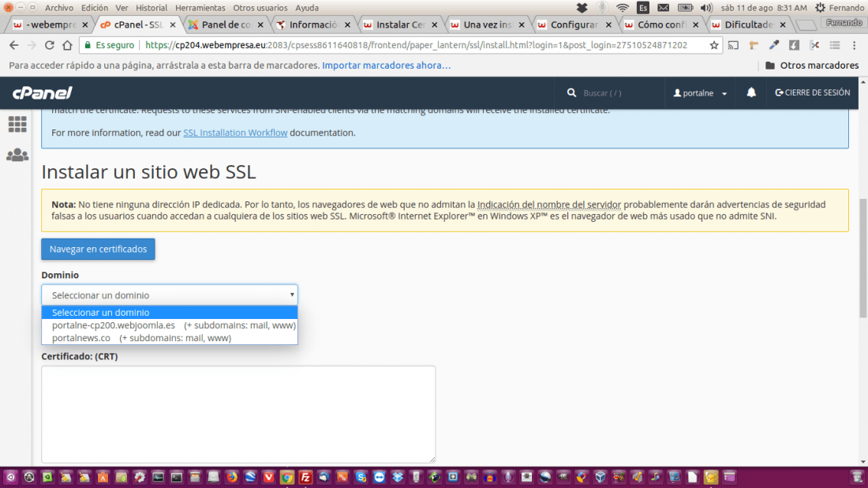Open the SSL Installation Workflow link

coord(235,133)
